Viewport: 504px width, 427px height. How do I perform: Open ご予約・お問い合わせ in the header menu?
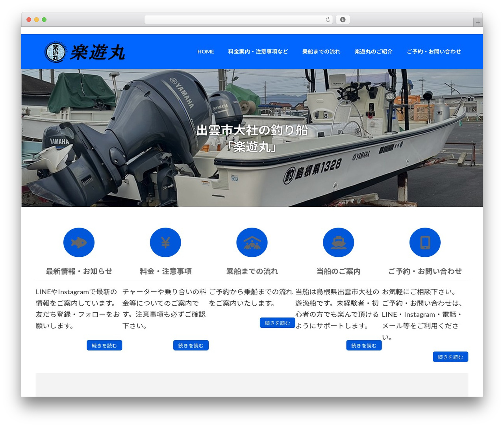[x=434, y=52]
